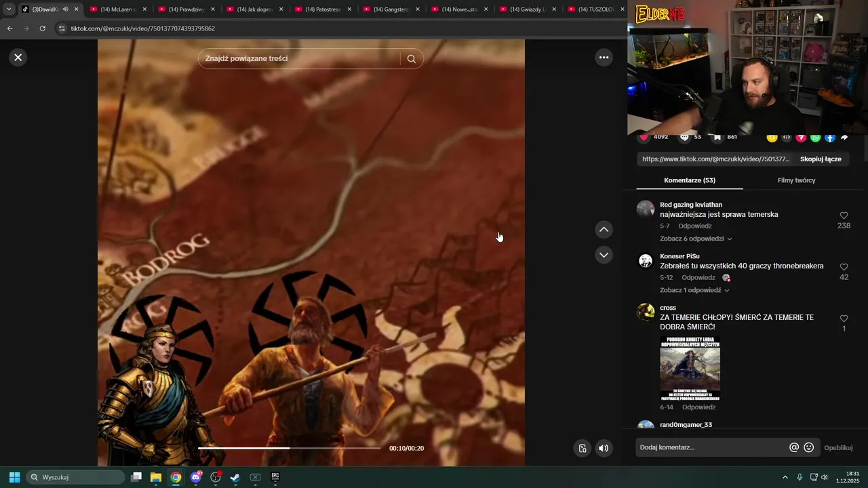This screenshot has width=868, height=488.
Task: Click the search magnifier in related content bar
Action: pos(412,59)
